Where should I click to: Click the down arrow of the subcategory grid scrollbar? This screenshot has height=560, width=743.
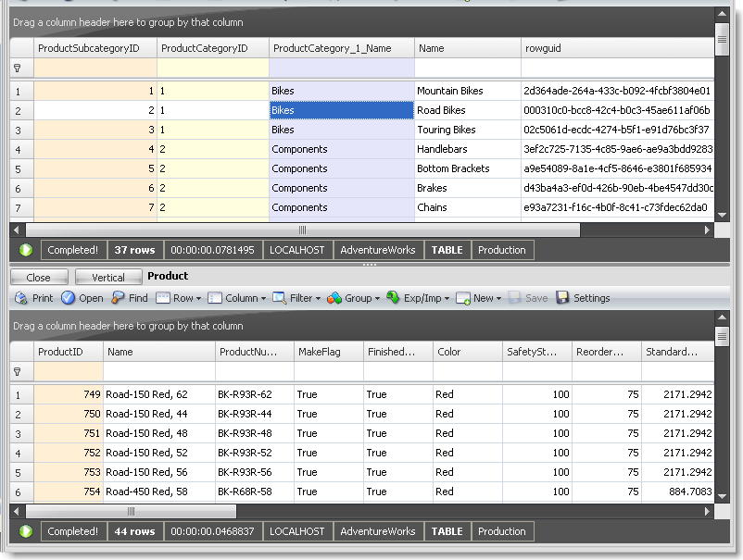coord(722,215)
